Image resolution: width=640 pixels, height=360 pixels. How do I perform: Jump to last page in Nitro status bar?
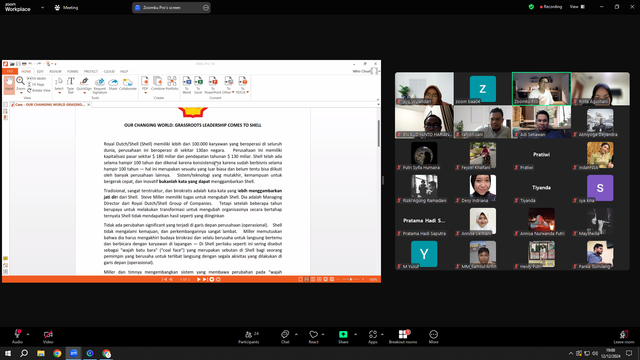(x=205, y=280)
